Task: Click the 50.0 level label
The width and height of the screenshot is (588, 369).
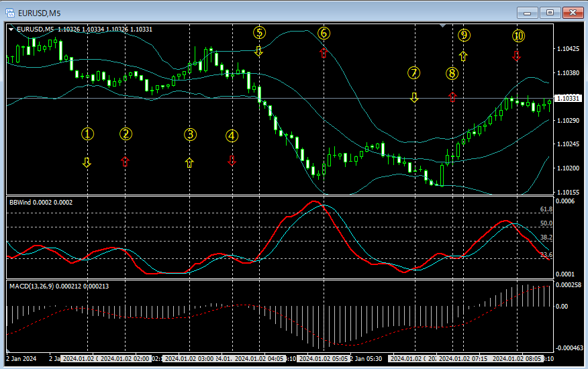Action: (x=546, y=223)
